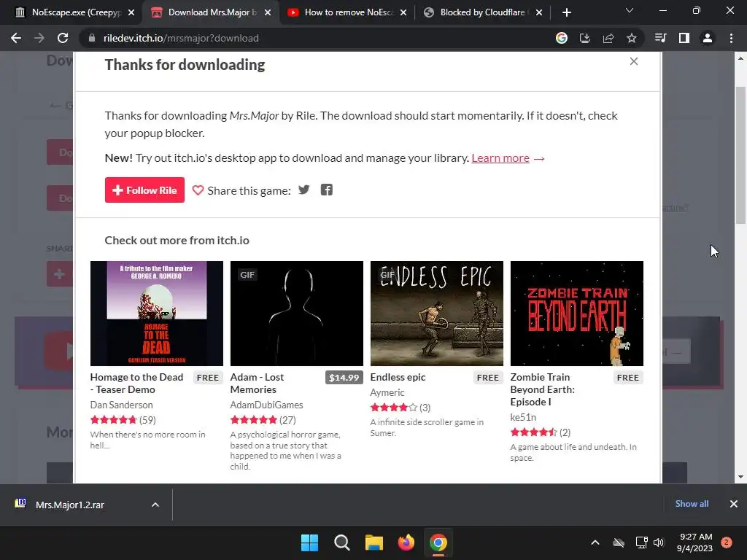Open Homage to the Dead title link

pyautogui.click(x=136, y=384)
